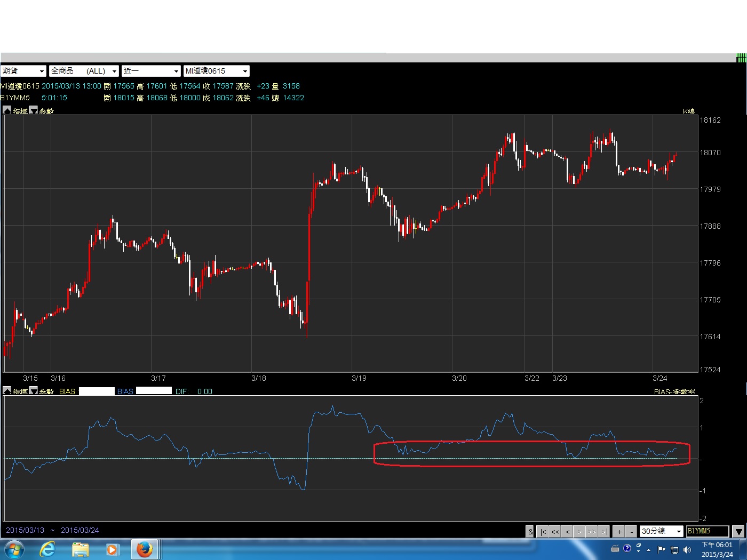Open the 全商品 (ALL) product dropdown

click(84, 71)
